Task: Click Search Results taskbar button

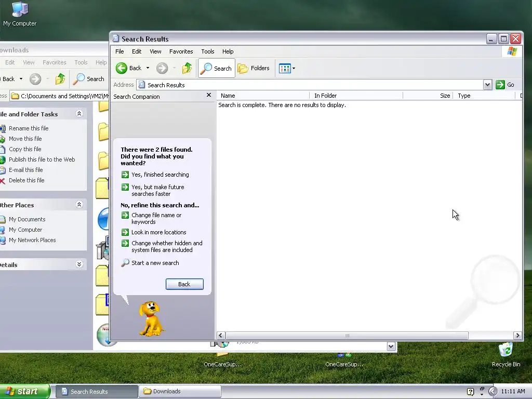Action: pyautogui.click(x=97, y=392)
